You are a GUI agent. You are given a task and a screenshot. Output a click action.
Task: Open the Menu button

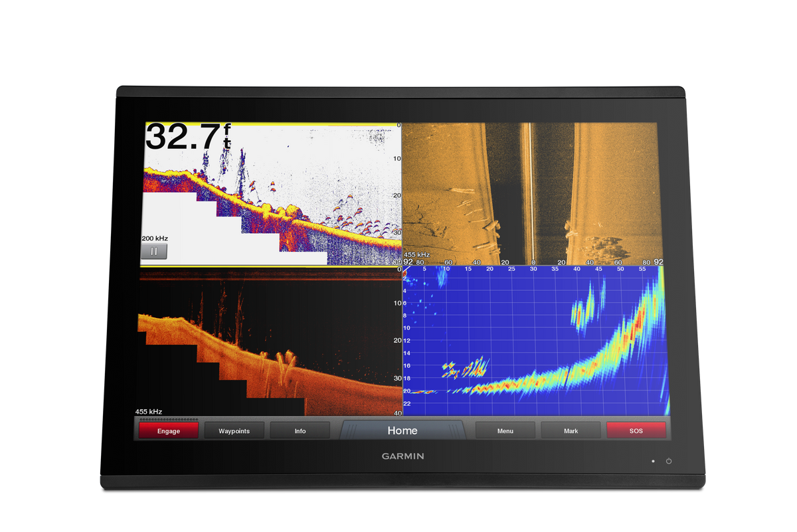pos(505,431)
